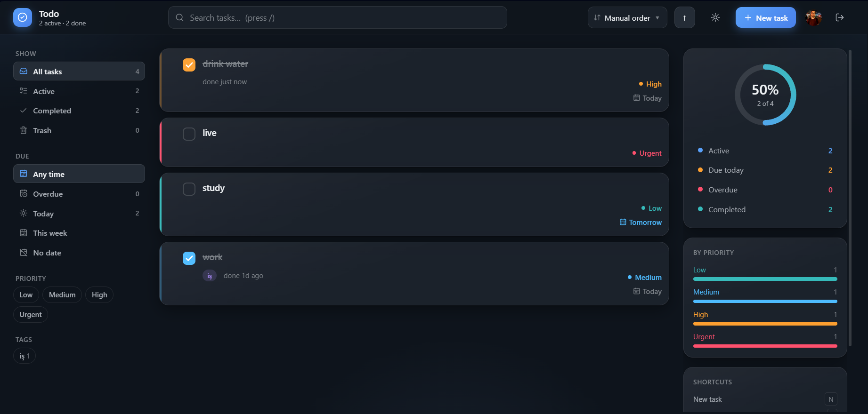Click the Urgent priority progress bar
The image size is (868, 414).
point(765,346)
